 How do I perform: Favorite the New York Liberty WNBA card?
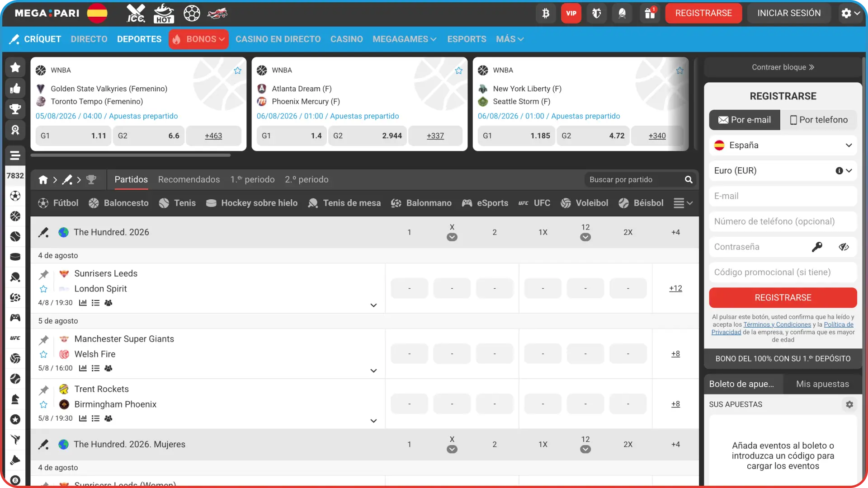(680, 70)
